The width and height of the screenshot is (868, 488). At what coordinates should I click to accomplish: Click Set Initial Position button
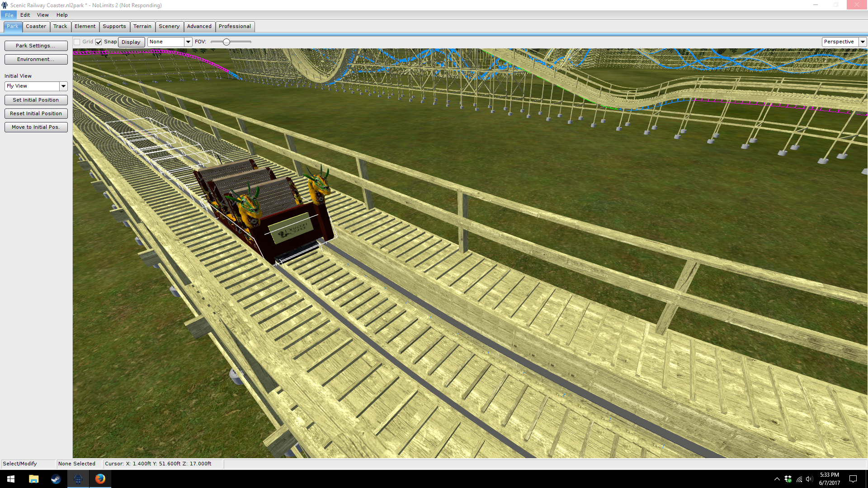(x=36, y=100)
